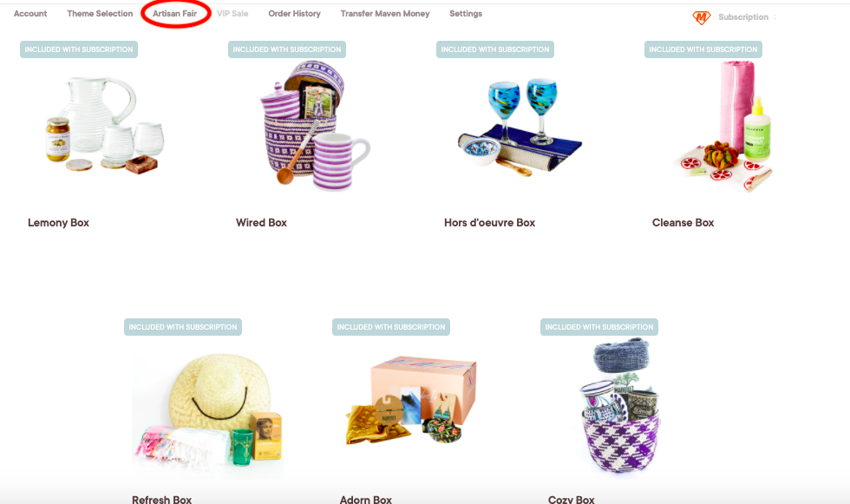This screenshot has height=504, width=850.
Task: Click the Cleanse Box title link
Action: pos(683,223)
